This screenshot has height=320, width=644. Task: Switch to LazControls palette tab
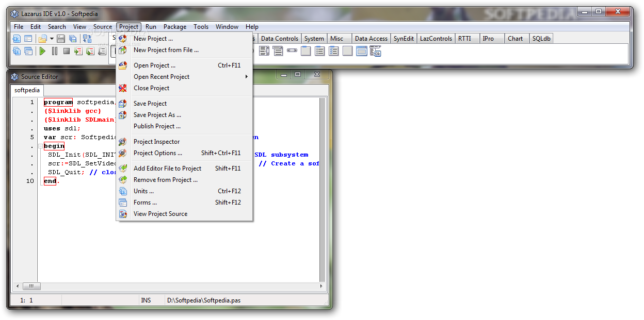pos(436,39)
